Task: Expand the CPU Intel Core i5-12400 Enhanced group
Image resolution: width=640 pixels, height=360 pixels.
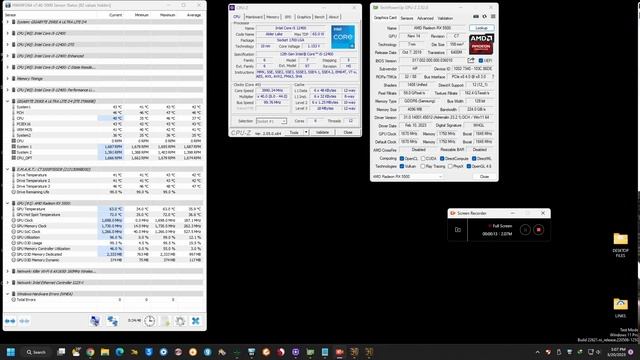Action: tap(7, 56)
